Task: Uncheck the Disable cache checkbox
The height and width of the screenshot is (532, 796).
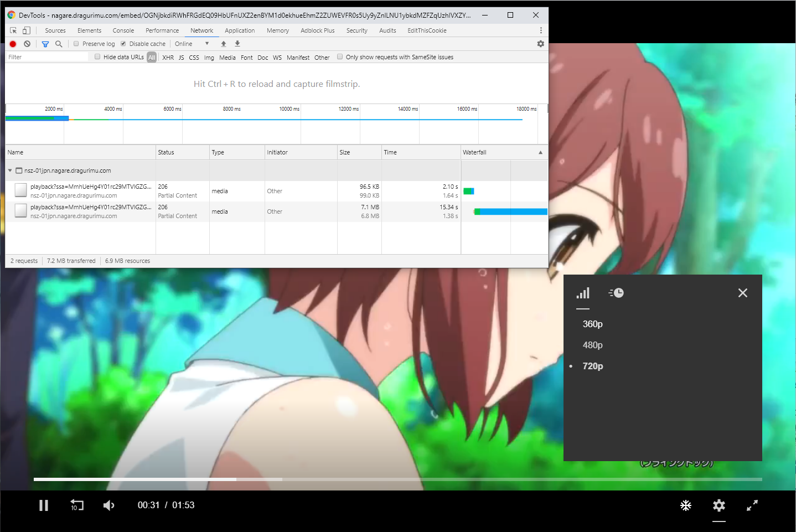Action: [x=123, y=44]
